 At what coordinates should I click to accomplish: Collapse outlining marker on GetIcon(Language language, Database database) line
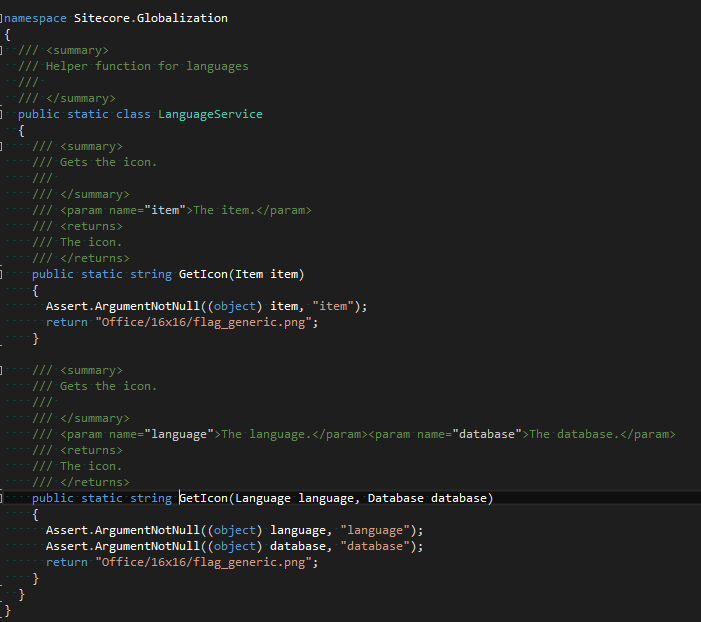[1, 499]
